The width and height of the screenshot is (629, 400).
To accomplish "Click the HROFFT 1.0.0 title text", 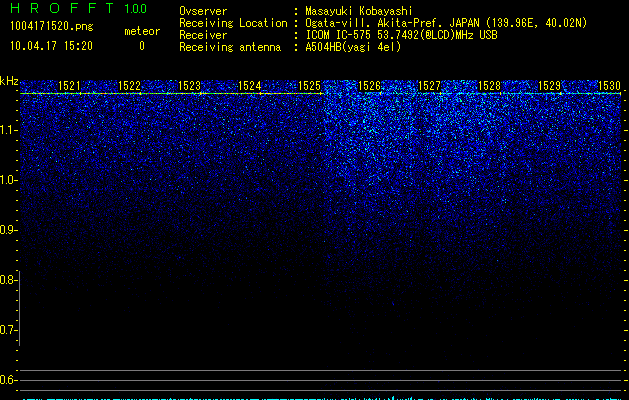I will [x=79, y=8].
